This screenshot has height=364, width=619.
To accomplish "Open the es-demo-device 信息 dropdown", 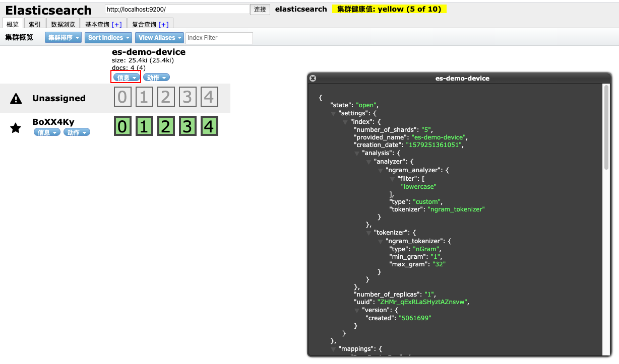I will (127, 78).
